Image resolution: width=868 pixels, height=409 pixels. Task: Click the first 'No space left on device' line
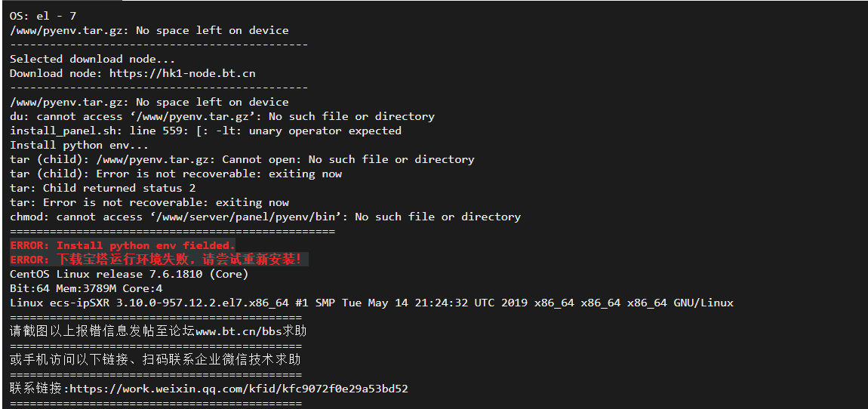tap(149, 30)
